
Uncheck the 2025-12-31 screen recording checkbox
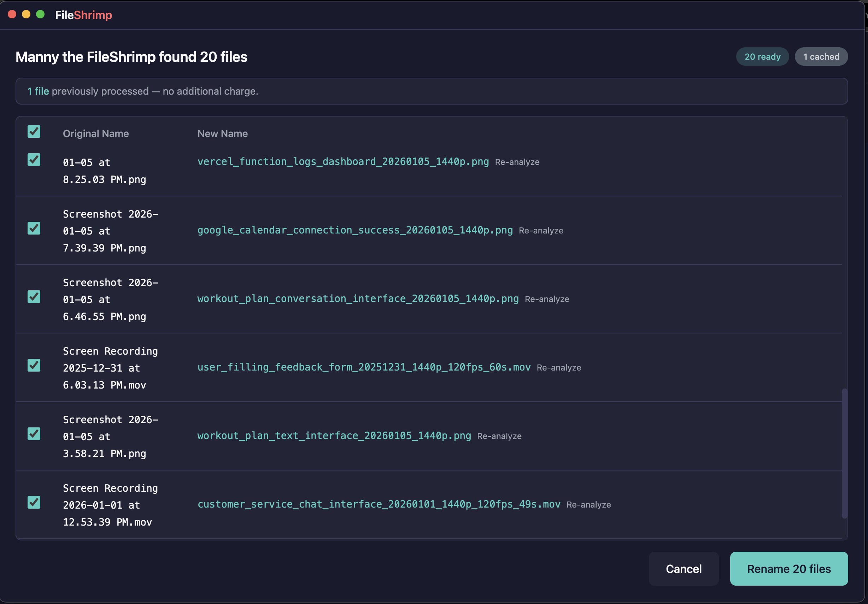[x=34, y=366]
